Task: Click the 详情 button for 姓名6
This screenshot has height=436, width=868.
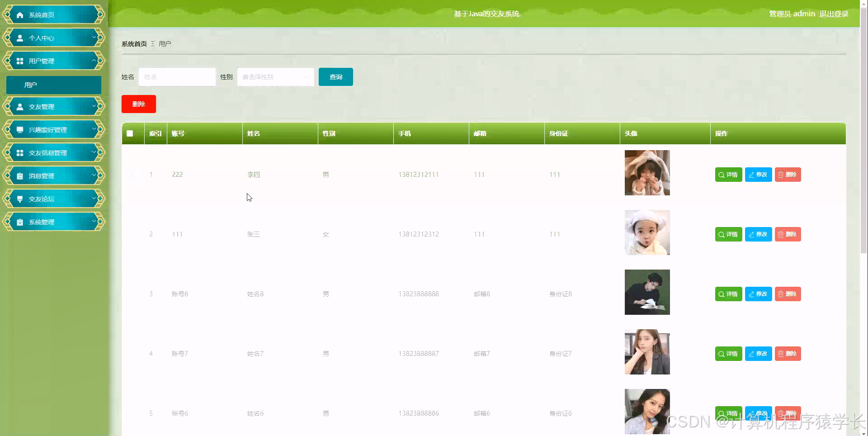Action: (728, 413)
